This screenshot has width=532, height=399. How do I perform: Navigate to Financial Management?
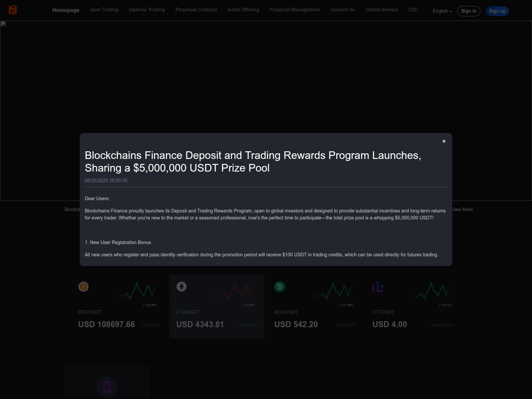point(295,10)
